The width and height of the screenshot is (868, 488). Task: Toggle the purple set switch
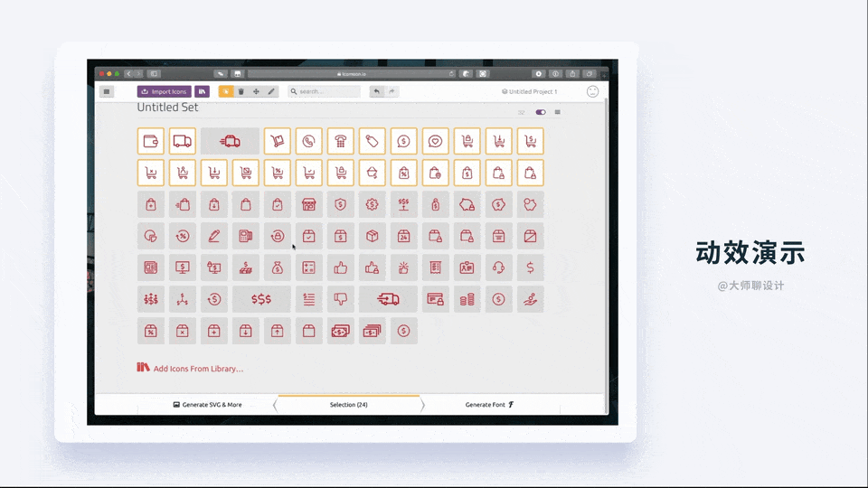541,112
